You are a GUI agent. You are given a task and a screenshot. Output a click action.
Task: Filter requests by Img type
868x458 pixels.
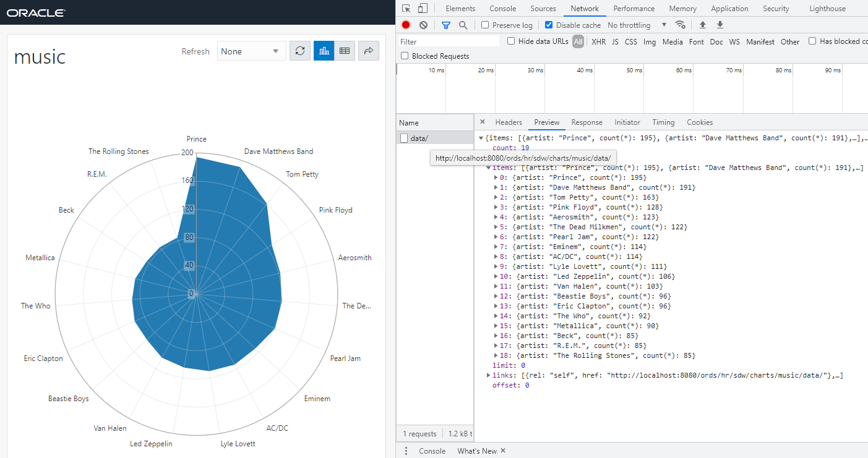click(x=650, y=41)
